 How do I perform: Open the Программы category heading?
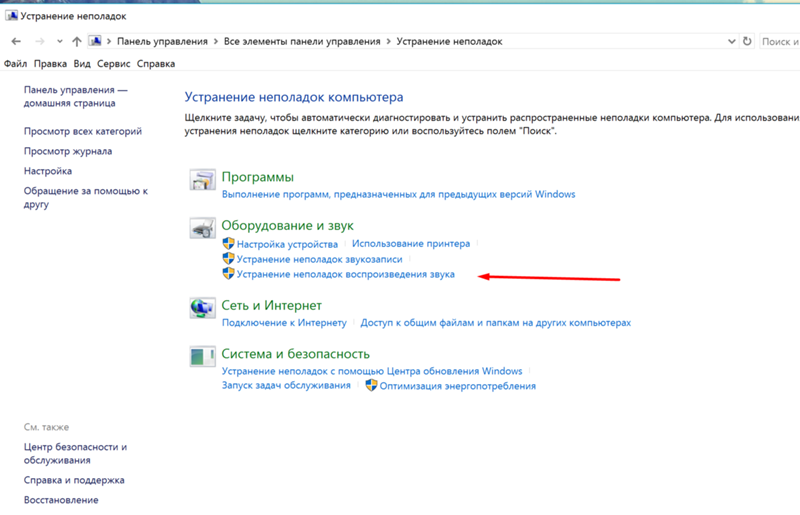point(258,177)
